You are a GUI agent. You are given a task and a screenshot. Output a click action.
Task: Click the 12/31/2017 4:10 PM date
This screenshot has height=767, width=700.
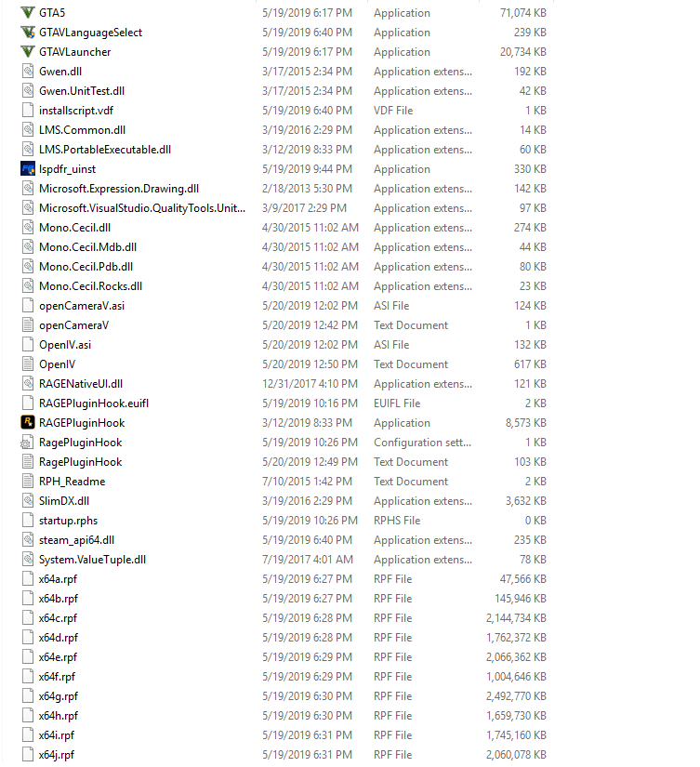click(310, 384)
